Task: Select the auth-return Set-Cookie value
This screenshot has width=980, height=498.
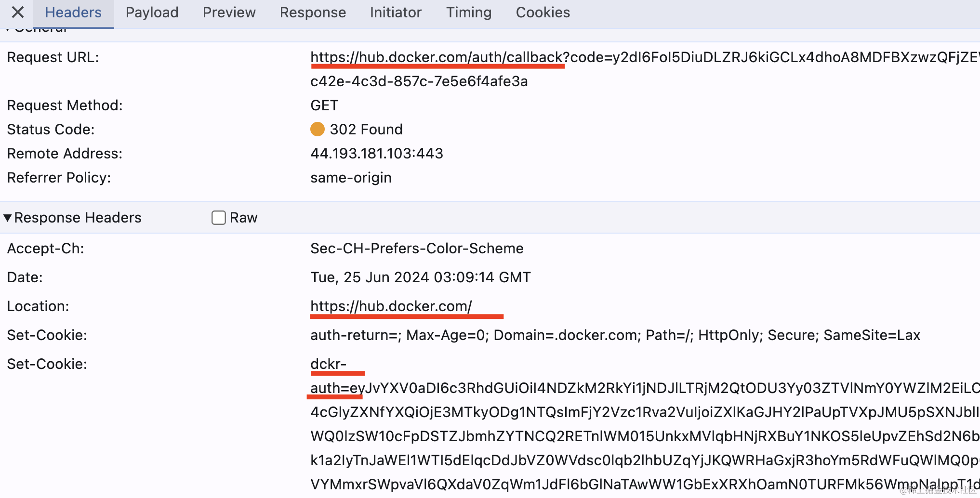Action: (615, 335)
